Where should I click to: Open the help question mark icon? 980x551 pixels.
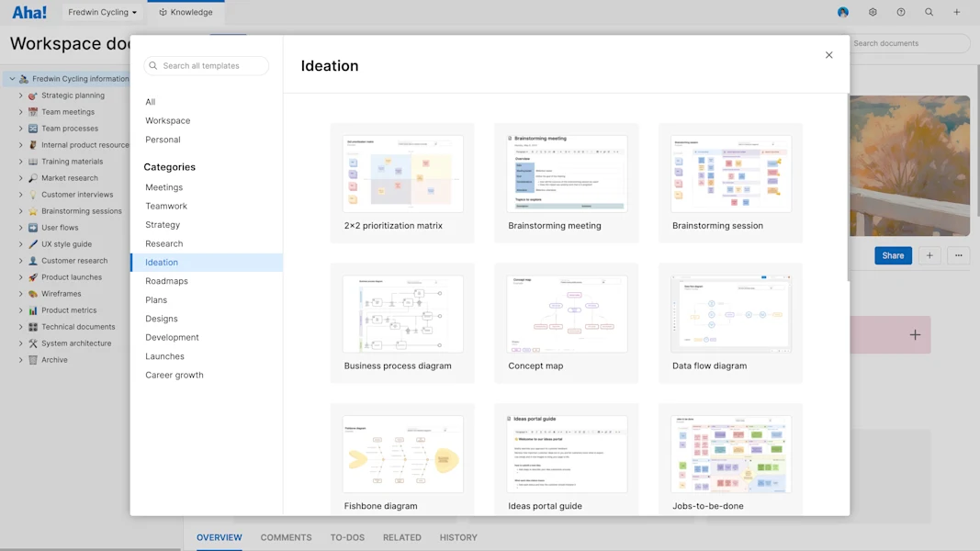point(901,12)
